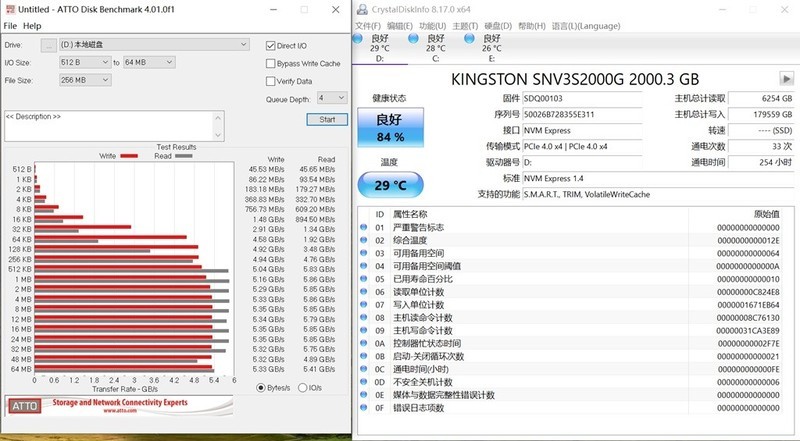
Task: Select the Bytes/s radio button
Action: coord(261,388)
